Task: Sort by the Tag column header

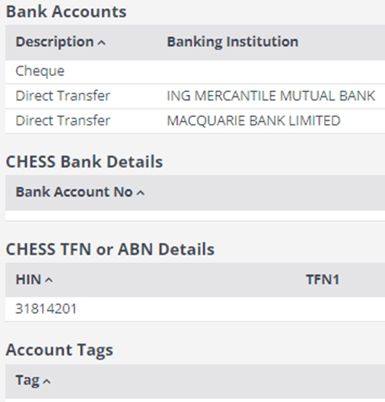Action: 27,380
